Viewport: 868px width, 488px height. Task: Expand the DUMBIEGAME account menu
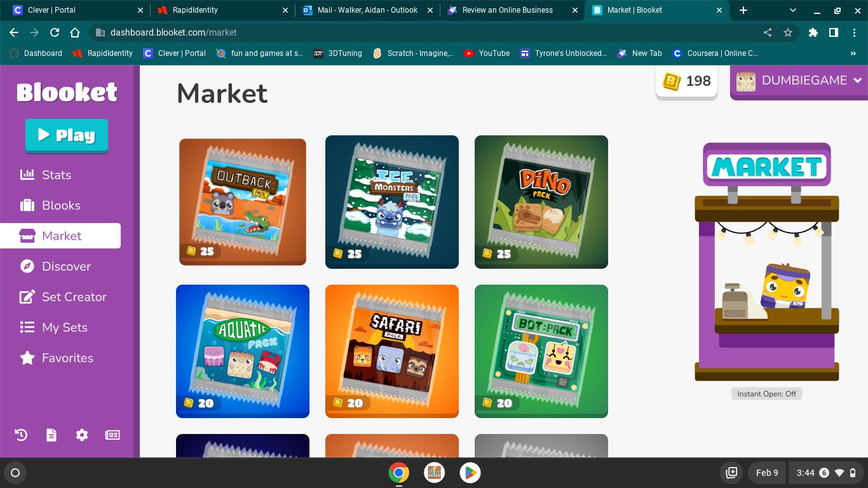point(803,81)
